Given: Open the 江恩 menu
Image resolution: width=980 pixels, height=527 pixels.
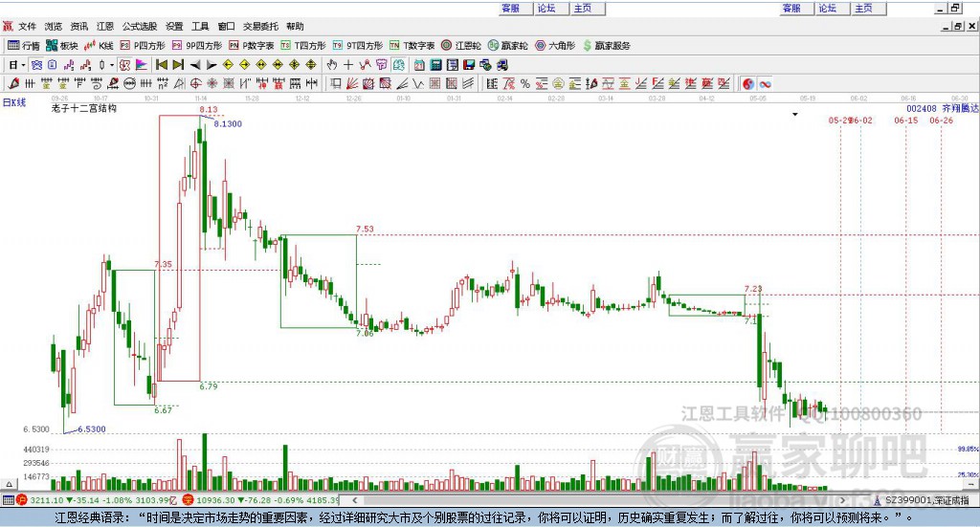Looking at the screenshot, I should (x=105, y=26).
